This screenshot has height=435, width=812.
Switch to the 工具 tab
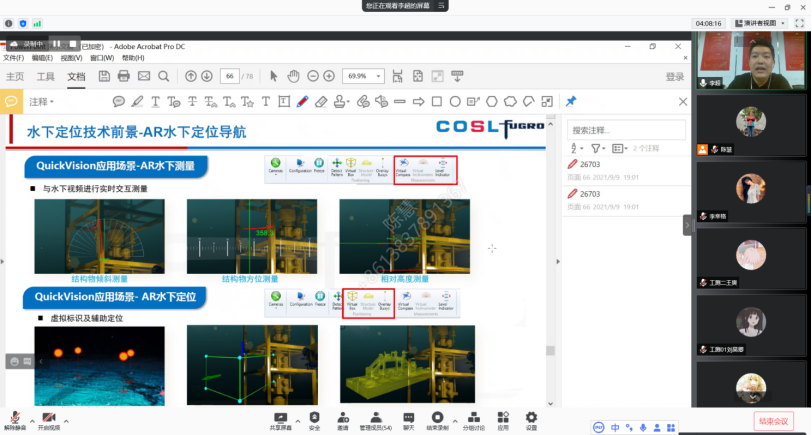[46, 76]
